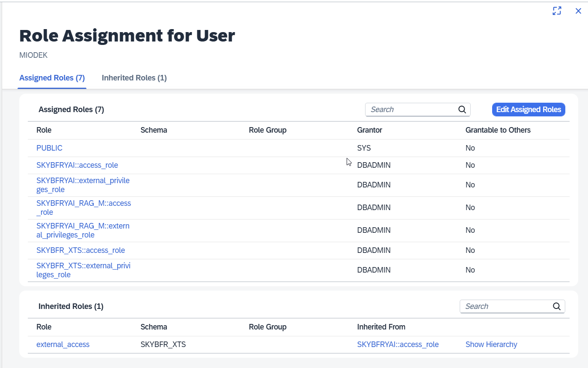Click the Assigned Roles (7) table title
Screen dimensions: 588x368
coord(71,110)
